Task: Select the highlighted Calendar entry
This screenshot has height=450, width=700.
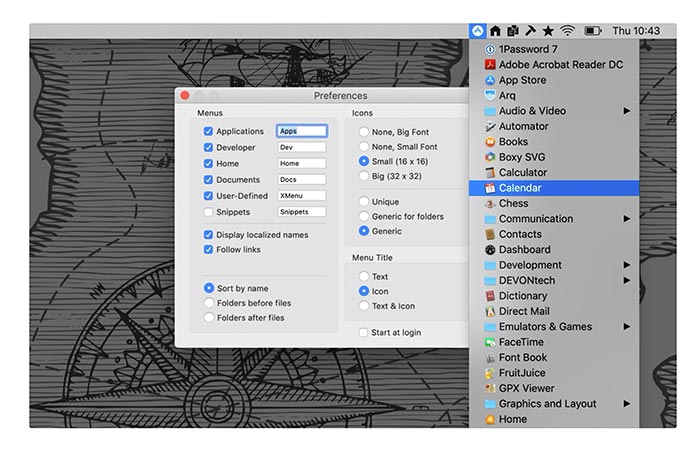Action: (x=554, y=188)
